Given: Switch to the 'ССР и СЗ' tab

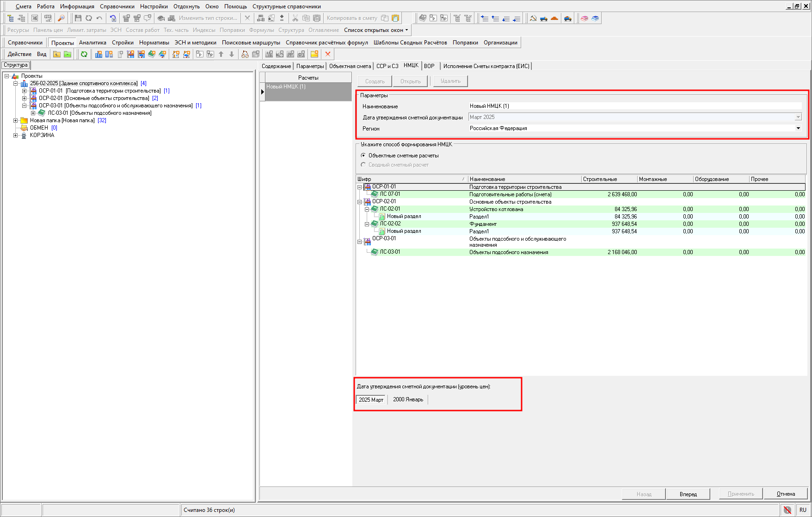Looking at the screenshot, I should [387, 66].
